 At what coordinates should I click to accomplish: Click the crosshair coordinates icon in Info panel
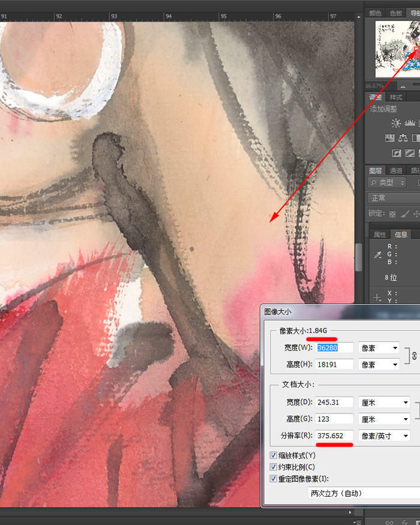tap(377, 297)
